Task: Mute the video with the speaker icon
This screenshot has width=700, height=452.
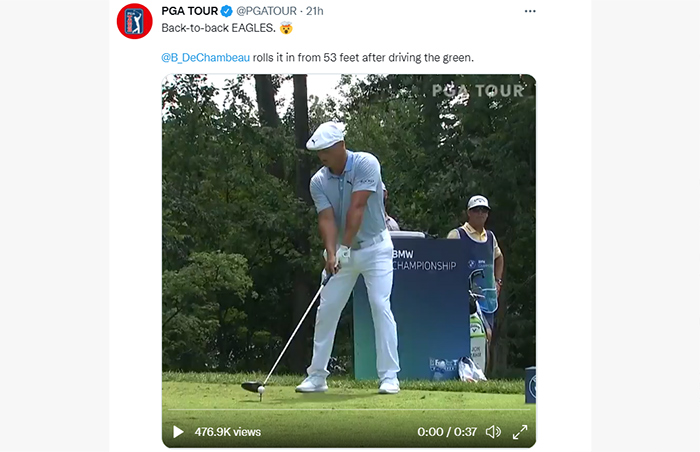Action: pos(493,432)
